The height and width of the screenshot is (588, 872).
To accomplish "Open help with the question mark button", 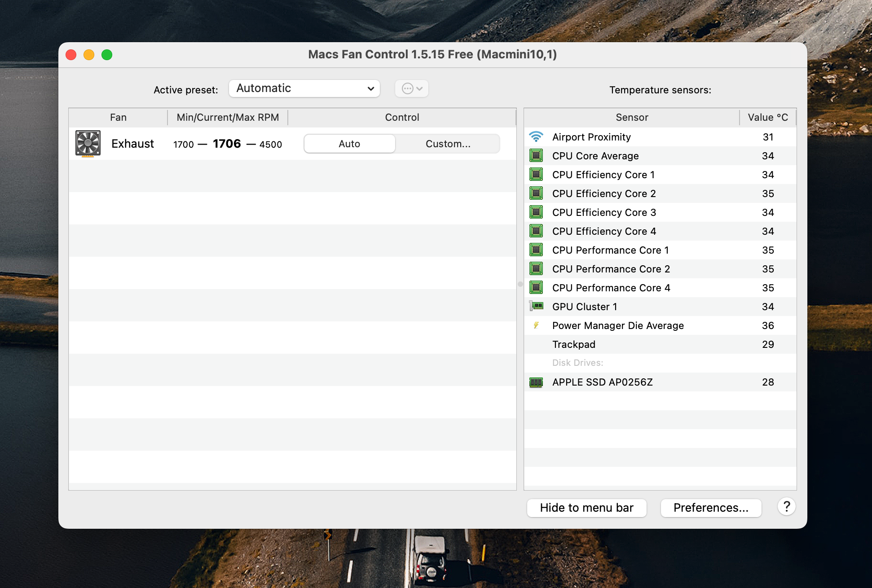I will click(786, 507).
